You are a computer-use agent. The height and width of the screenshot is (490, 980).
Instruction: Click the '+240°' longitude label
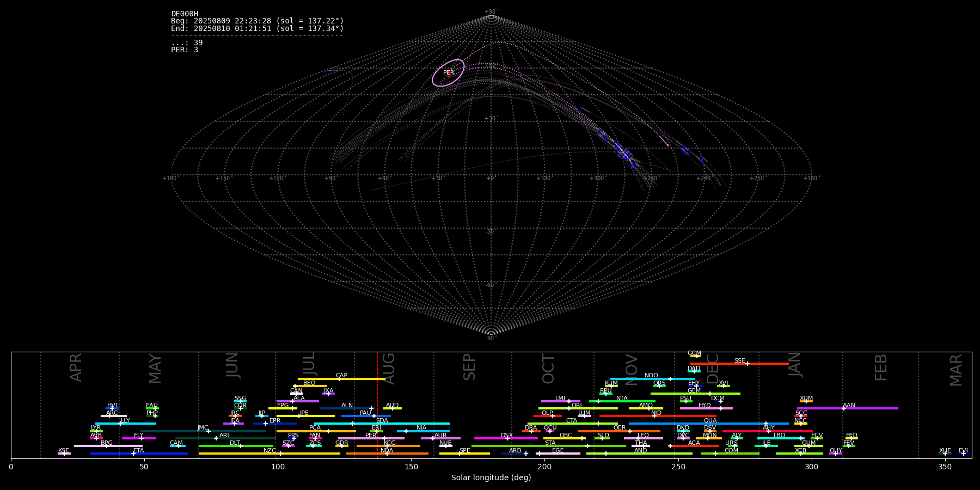pyautogui.click(x=703, y=178)
